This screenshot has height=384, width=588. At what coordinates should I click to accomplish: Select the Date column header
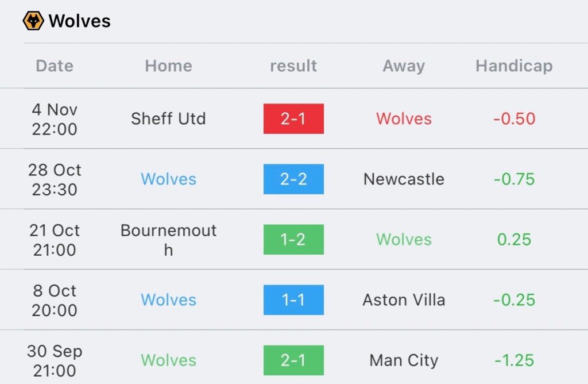55,66
